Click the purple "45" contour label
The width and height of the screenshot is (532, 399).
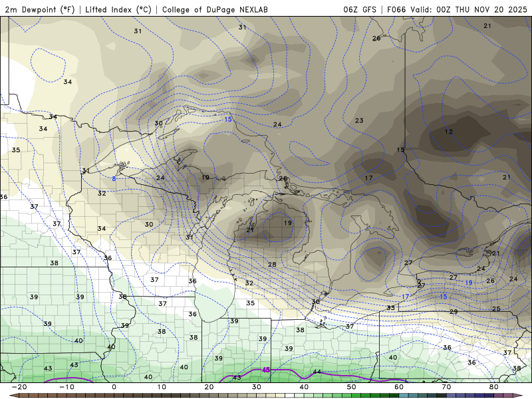[x=266, y=370]
